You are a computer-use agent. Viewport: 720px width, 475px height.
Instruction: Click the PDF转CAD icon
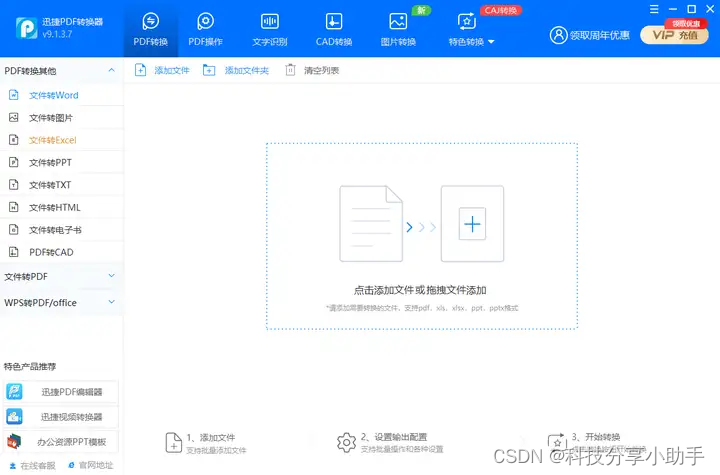[x=14, y=252]
